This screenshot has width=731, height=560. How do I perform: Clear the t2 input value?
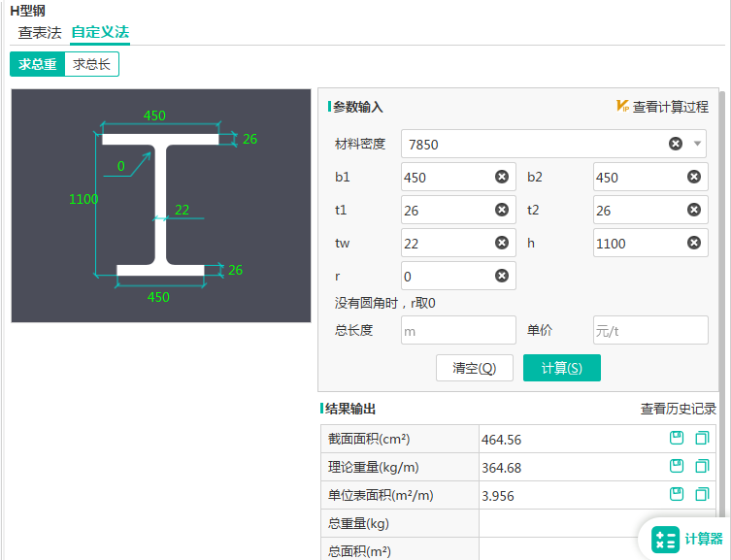694,210
